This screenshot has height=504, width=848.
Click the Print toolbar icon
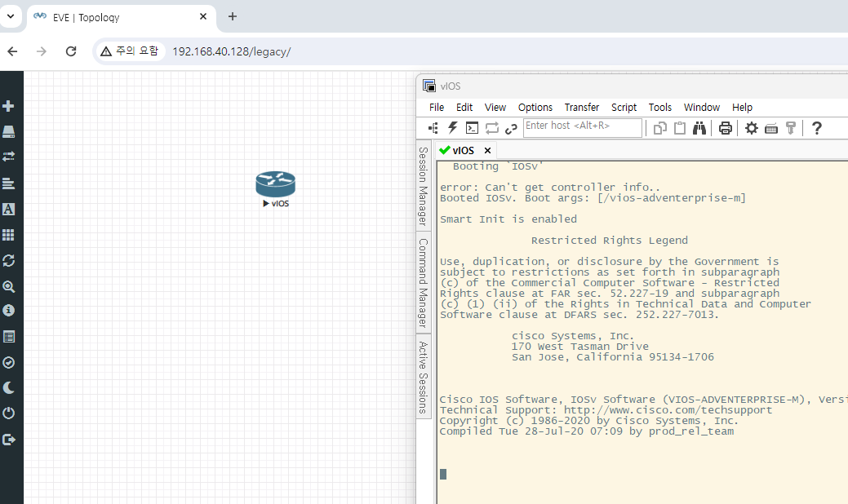coord(726,128)
